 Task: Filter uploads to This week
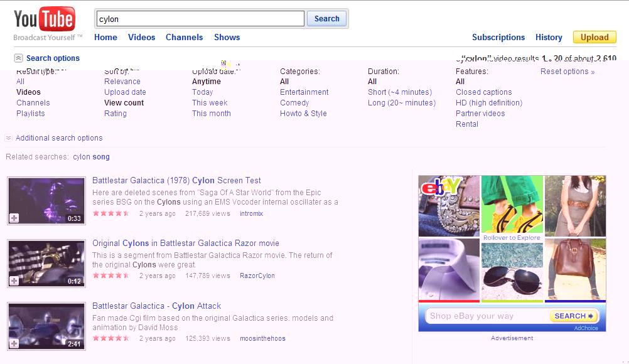[x=210, y=103]
